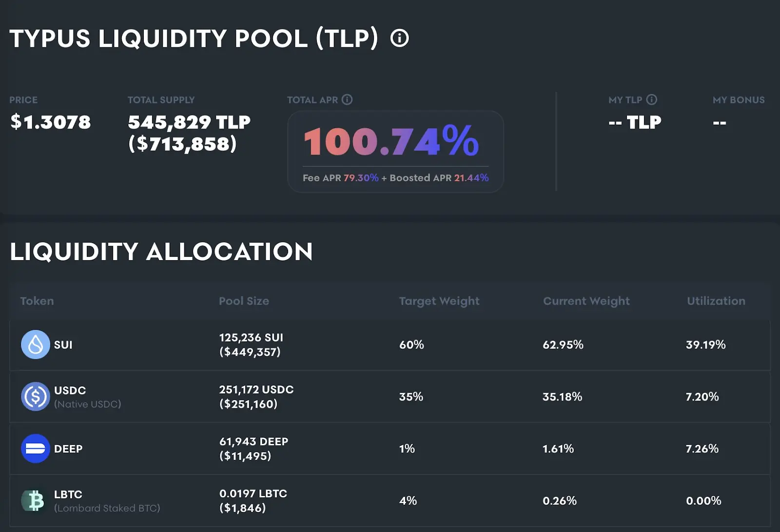Select the SUI droplet token icon

36,344
